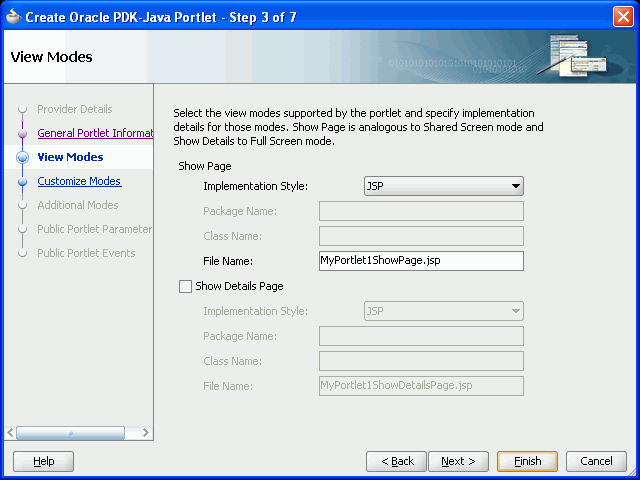
Task: Click the step sidebar's right scroll arrow
Action: (146, 433)
